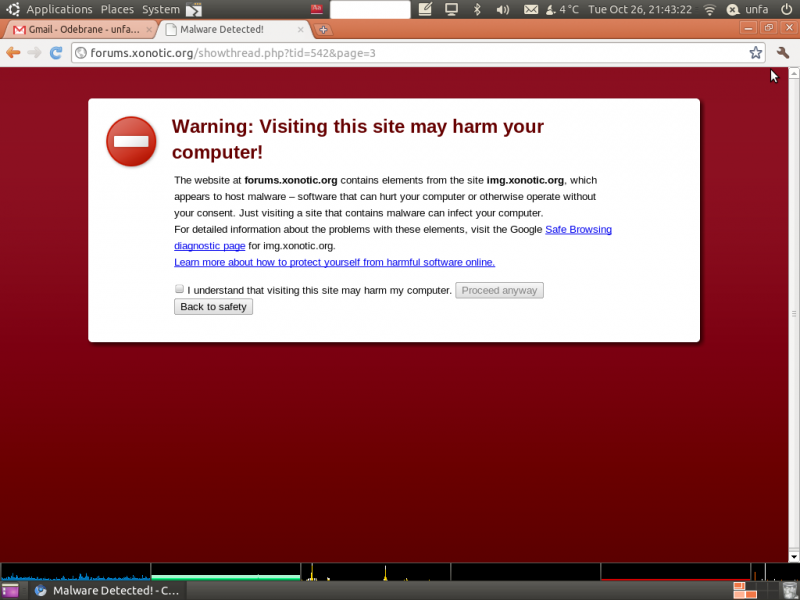
Task: Reload the current page
Action: click(x=56, y=53)
